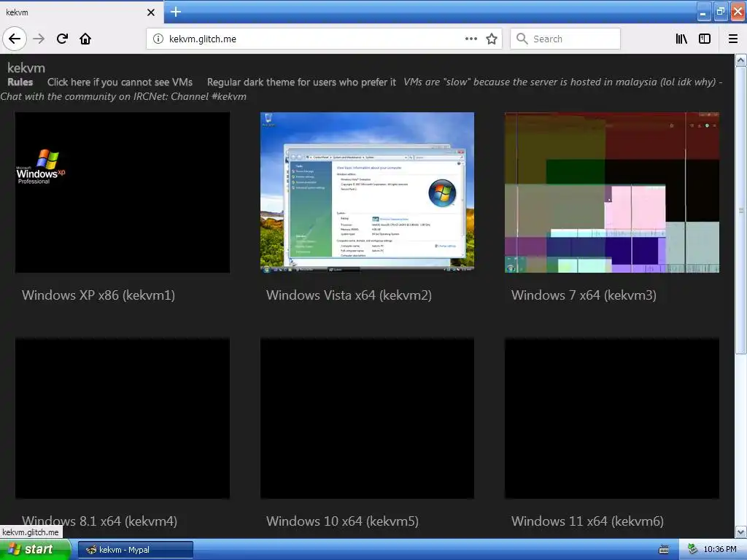Restore down the browser window
Screen dimensions: 747x560
pos(720,12)
